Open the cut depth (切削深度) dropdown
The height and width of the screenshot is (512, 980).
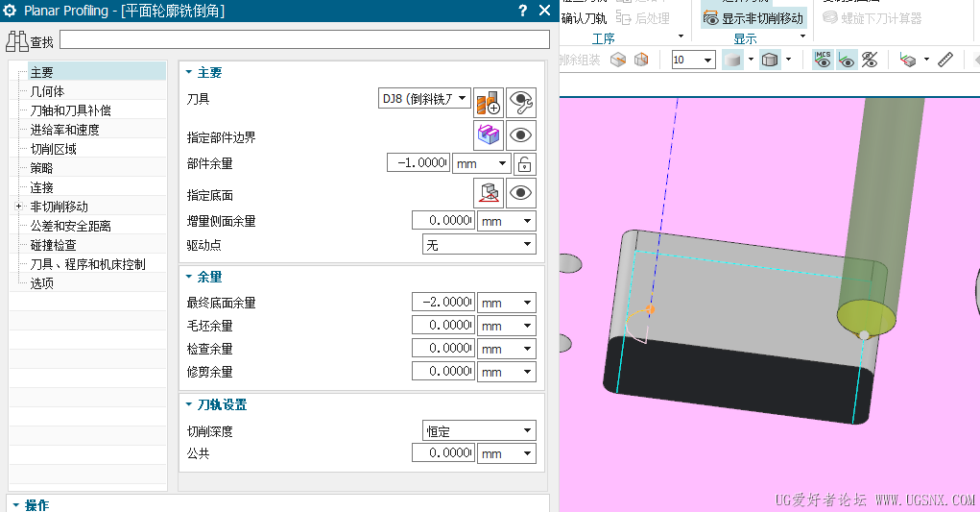pos(479,430)
